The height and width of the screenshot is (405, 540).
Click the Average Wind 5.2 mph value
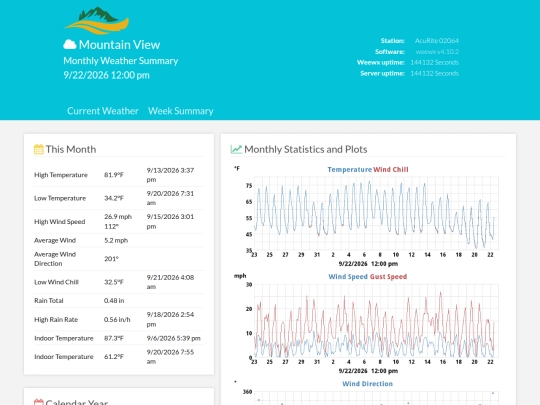point(116,240)
